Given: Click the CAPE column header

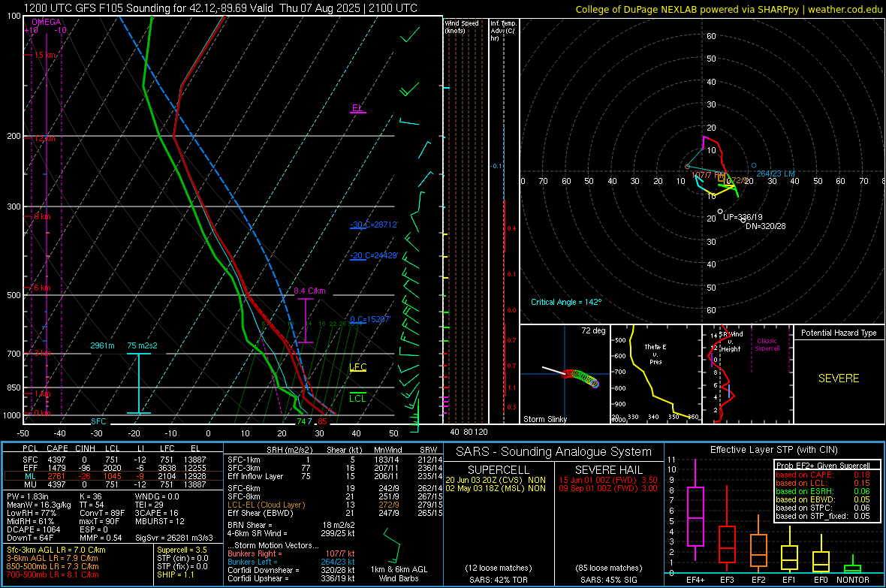Looking at the screenshot, I should tap(57, 448).
